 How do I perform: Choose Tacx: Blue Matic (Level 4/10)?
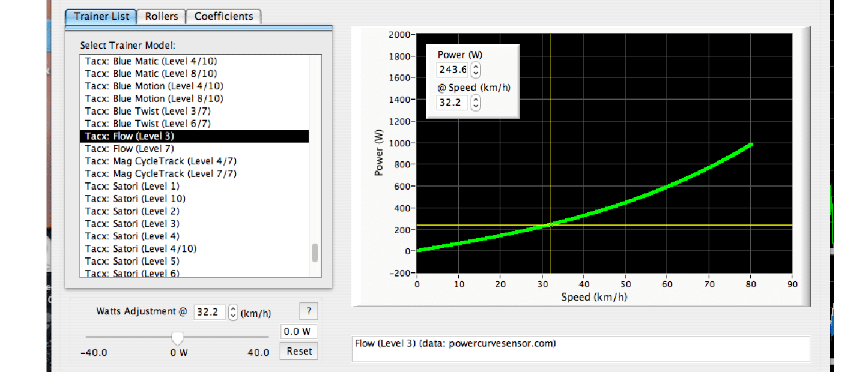(151, 61)
